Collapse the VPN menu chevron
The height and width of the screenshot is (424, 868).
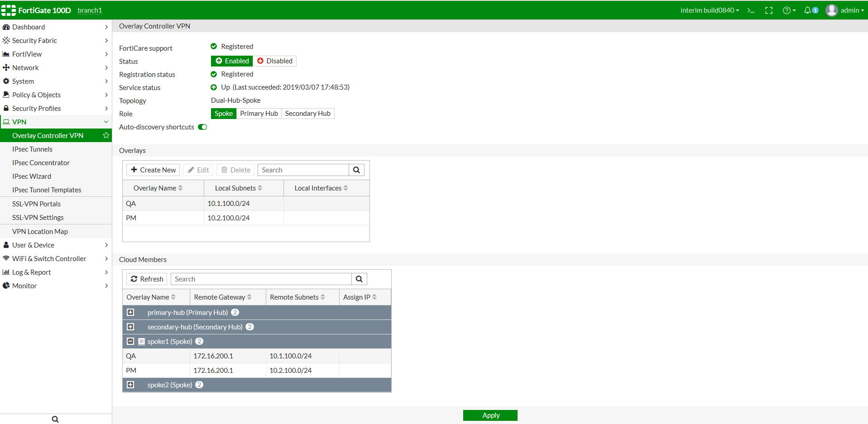(x=106, y=122)
